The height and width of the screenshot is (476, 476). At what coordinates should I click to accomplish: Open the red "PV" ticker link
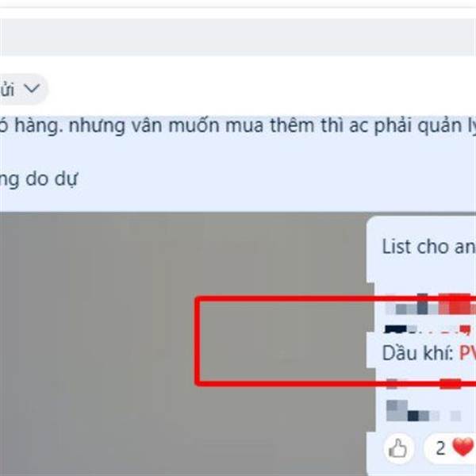pyautogui.click(x=467, y=353)
